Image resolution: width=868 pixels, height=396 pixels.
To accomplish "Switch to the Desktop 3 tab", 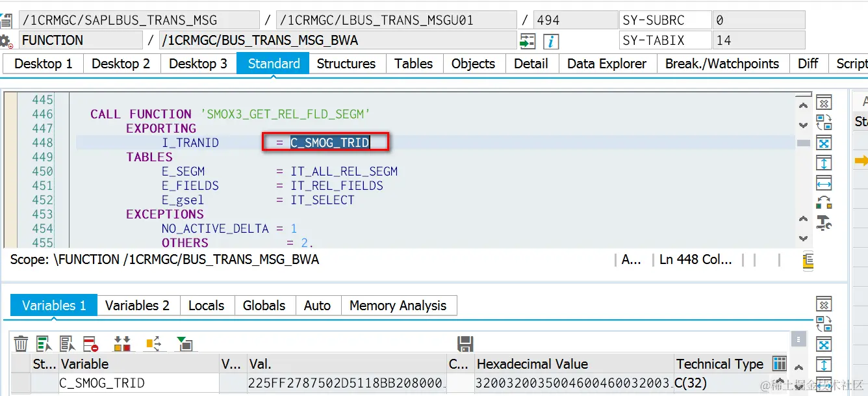I will [198, 64].
